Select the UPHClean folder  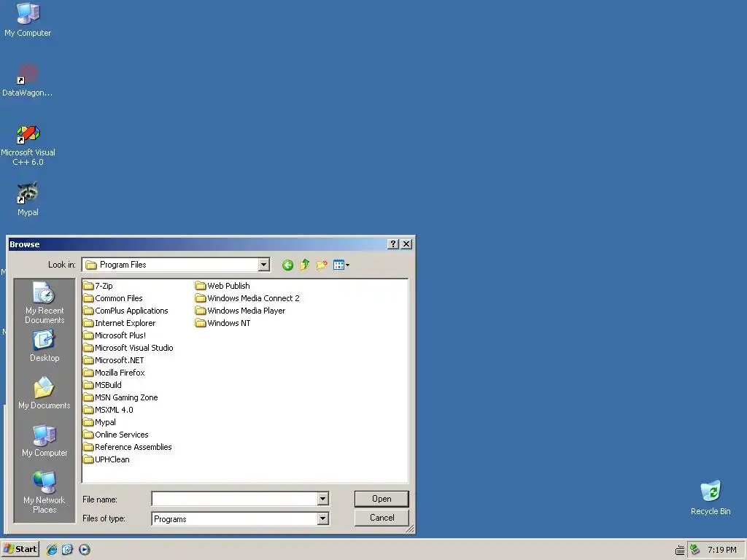click(x=107, y=459)
